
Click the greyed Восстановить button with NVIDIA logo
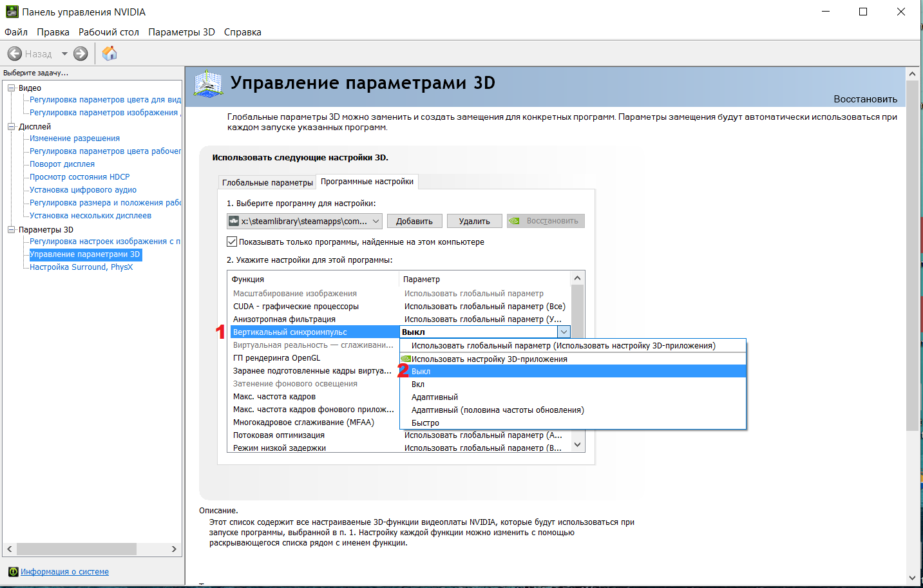click(x=546, y=221)
